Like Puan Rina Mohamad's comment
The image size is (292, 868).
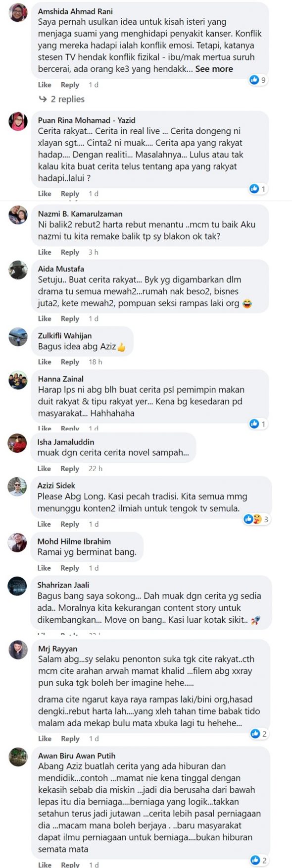[45, 194]
